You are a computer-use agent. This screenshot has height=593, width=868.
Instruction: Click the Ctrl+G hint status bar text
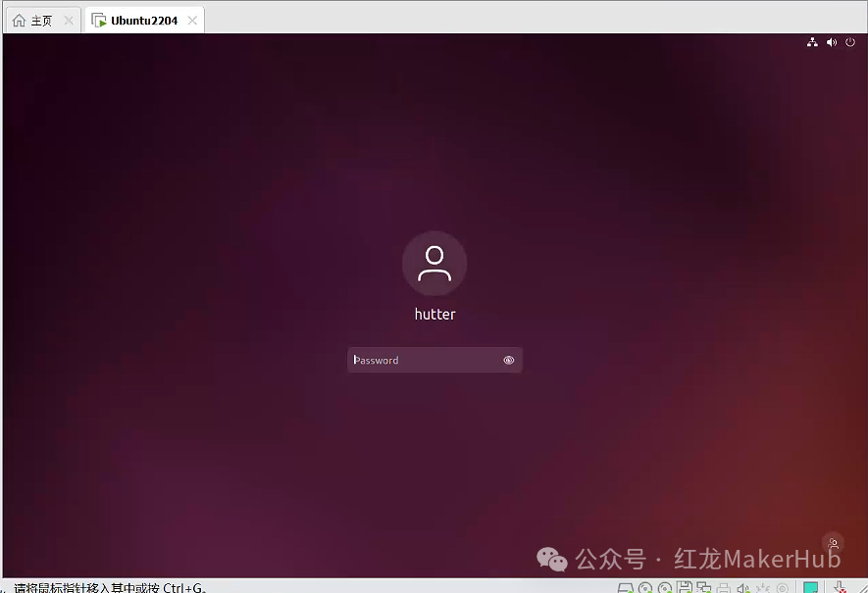110,587
